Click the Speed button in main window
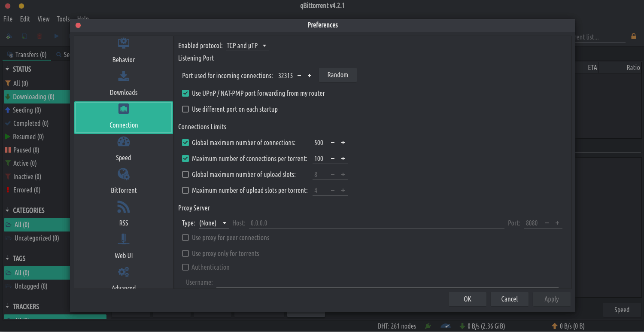Viewport: 644px width, 332px height. pos(622,310)
